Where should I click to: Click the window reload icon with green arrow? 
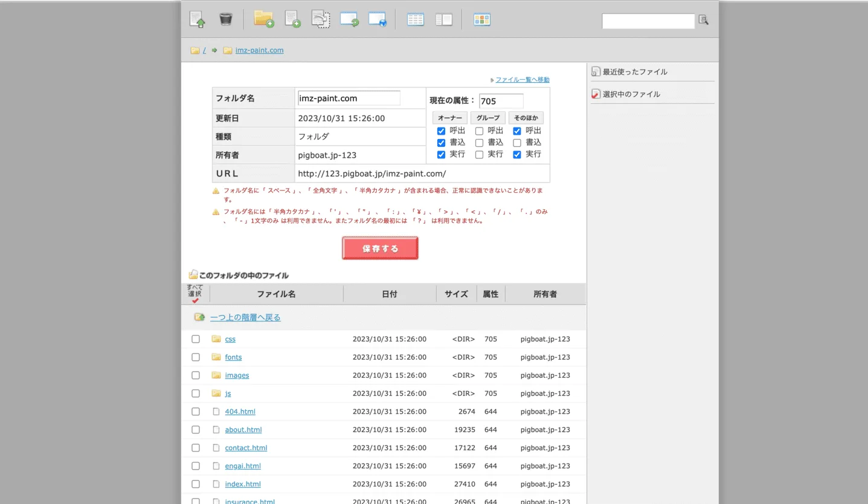click(349, 19)
